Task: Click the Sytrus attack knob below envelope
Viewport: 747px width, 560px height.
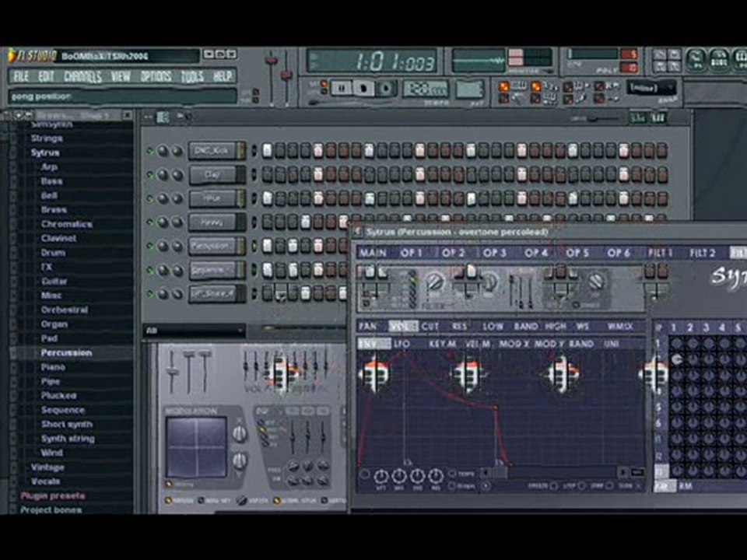Action: [x=381, y=476]
